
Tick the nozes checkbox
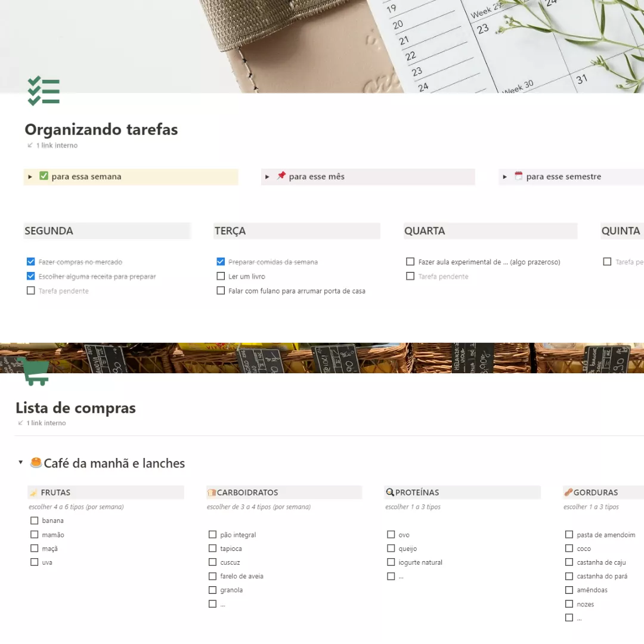[x=569, y=603]
